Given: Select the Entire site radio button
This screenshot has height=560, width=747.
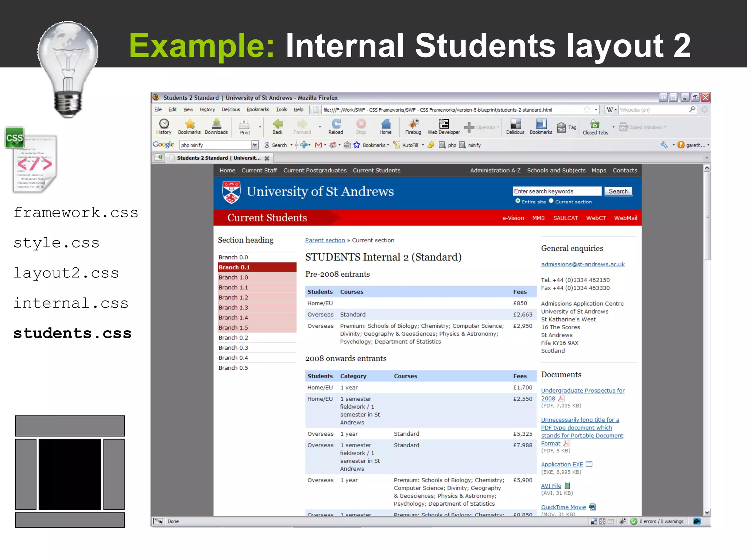Looking at the screenshot, I should click(518, 201).
